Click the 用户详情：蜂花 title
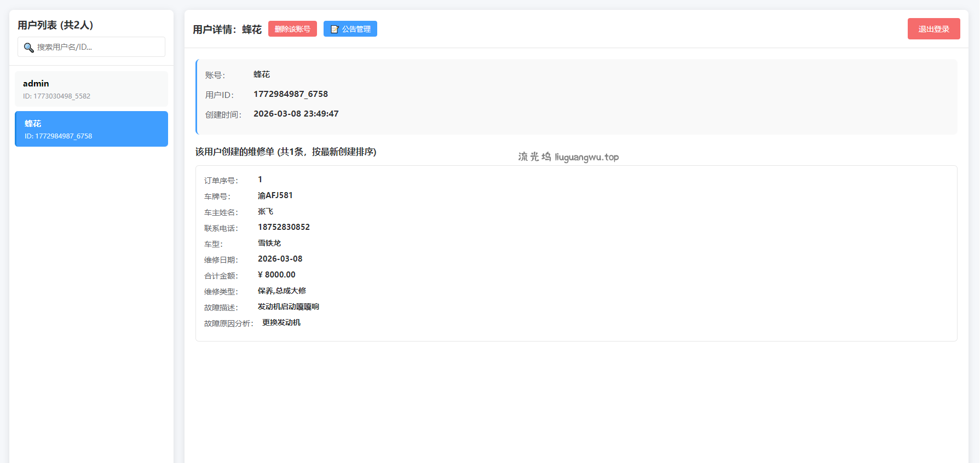The height and width of the screenshot is (463, 980). (227, 30)
